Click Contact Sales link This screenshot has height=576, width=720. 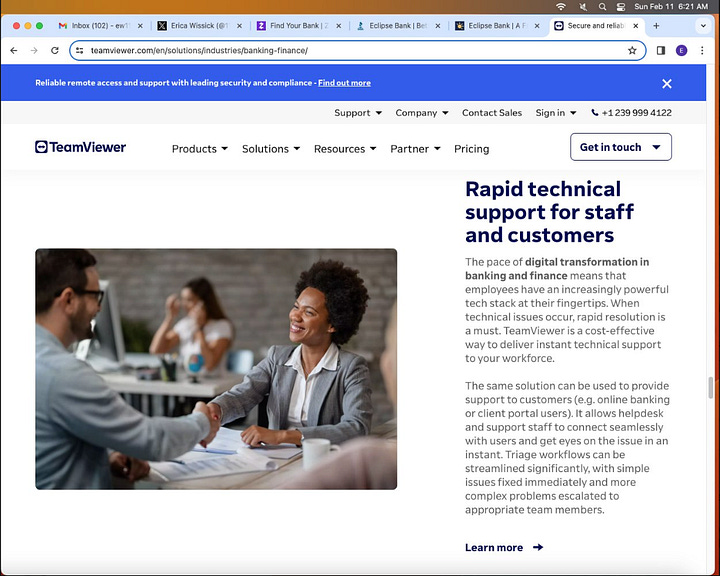point(492,113)
